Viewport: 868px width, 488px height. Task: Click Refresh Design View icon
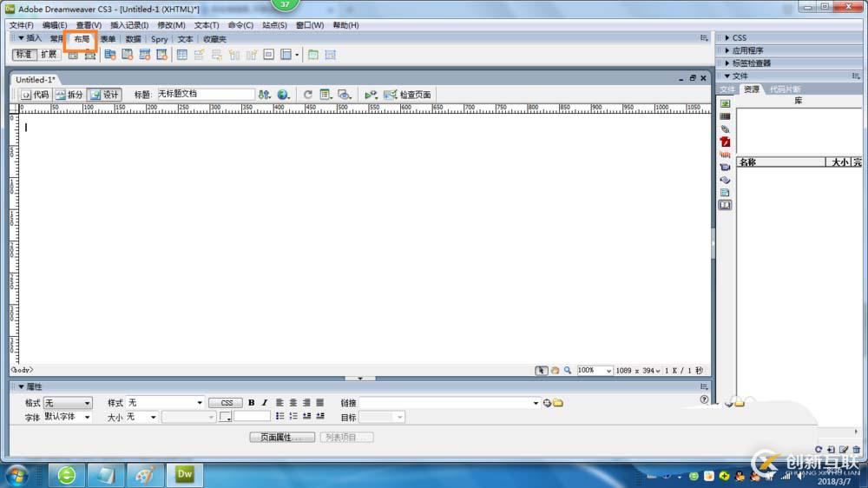pos(308,95)
